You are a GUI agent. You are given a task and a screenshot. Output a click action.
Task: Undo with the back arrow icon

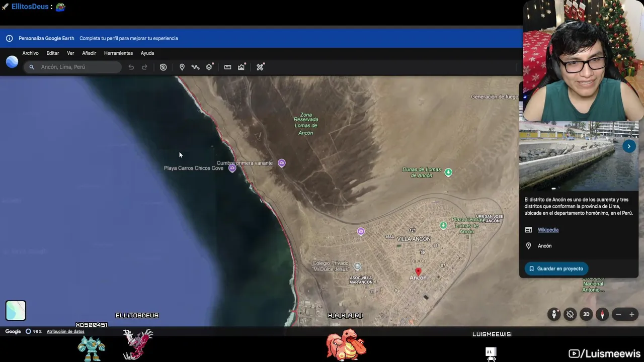click(x=131, y=67)
